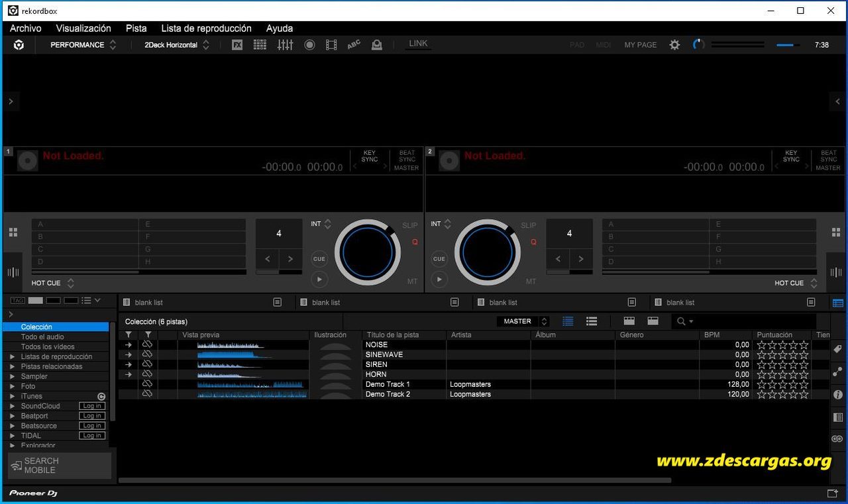Play deck 1 with the play button

pyautogui.click(x=319, y=279)
